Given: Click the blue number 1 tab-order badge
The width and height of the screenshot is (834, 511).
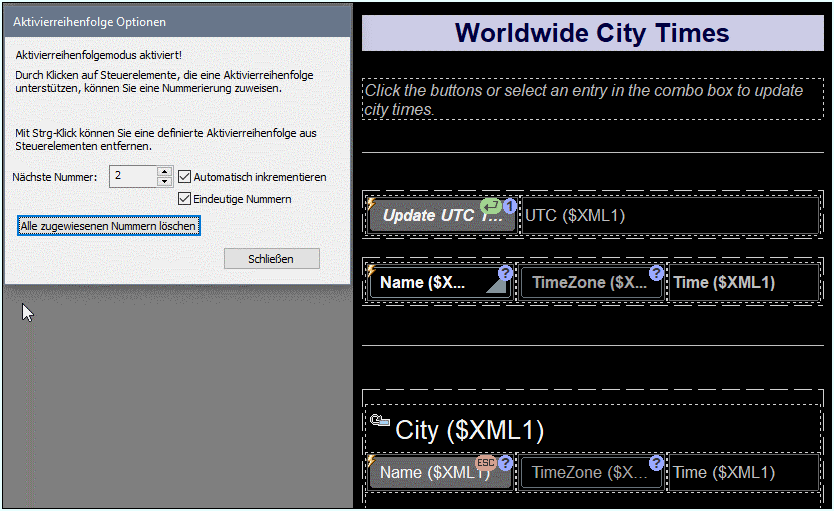Looking at the screenshot, I should pyautogui.click(x=509, y=206).
